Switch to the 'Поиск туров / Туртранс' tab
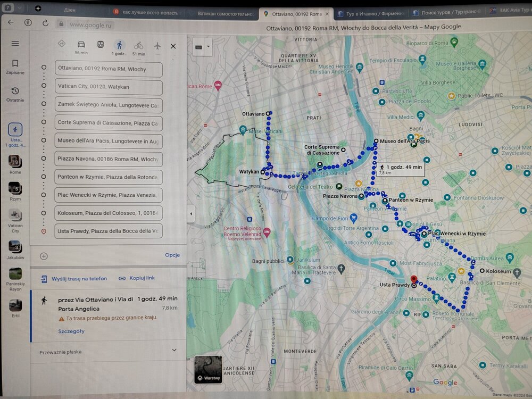The width and height of the screenshot is (532, 399). pyautogui.click(x=447, y=13)
